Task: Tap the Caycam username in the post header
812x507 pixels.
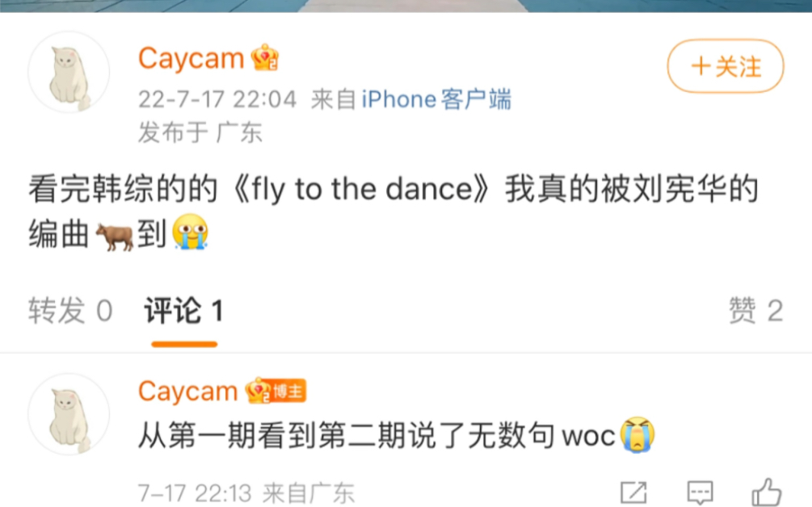Action: (x=191, y=58)
